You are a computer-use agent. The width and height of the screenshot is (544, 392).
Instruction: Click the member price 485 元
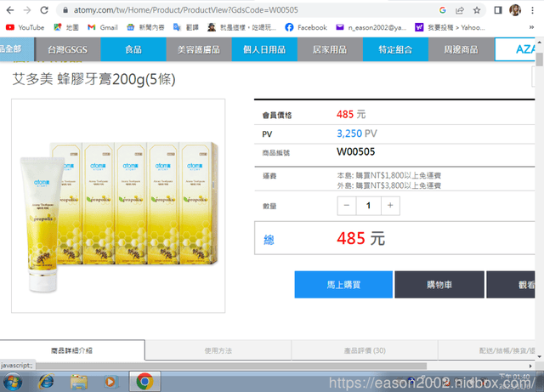tap(351, 114)
